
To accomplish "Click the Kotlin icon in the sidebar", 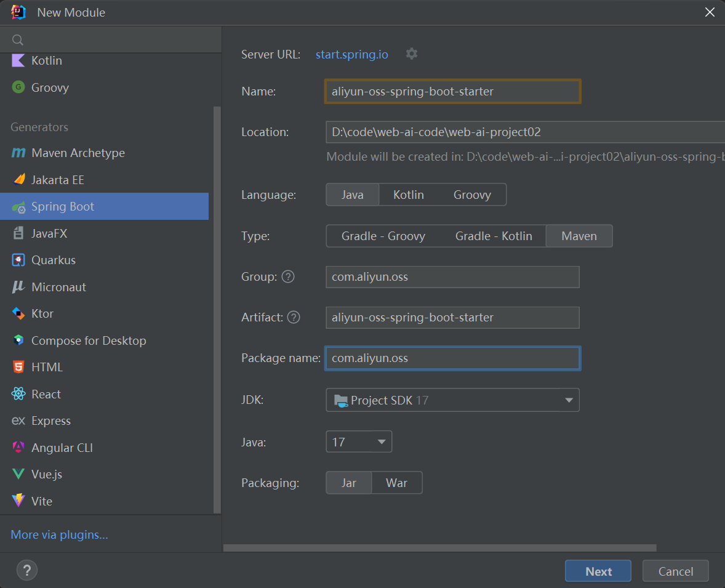I will [x=18, y=60].
